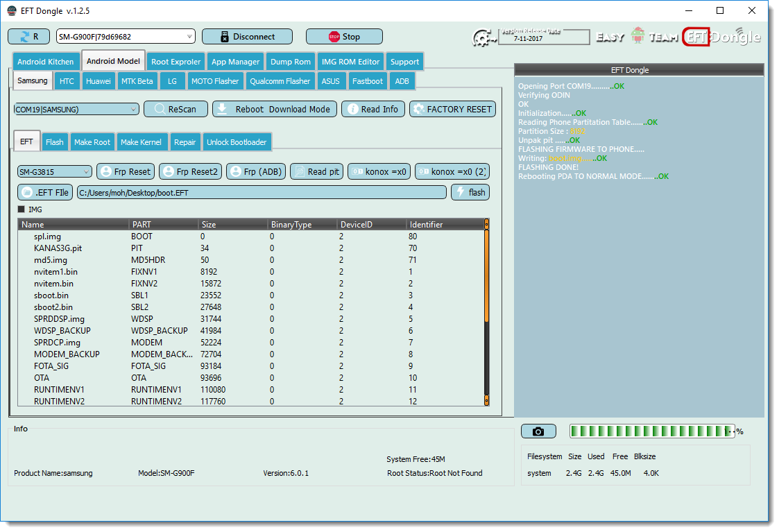Image resolution: width=779 pixels, height=532 pixels.
Task: Click the refresh R button
Action: pos(29,37)
